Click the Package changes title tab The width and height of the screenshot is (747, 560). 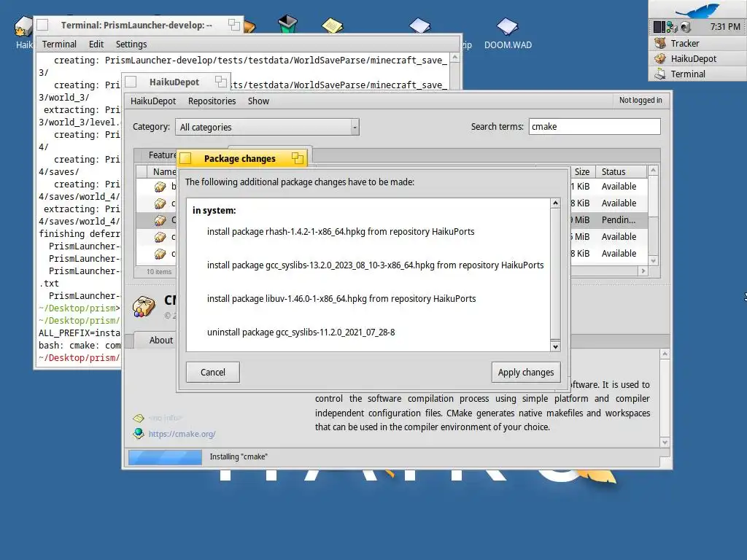(239, 158)
